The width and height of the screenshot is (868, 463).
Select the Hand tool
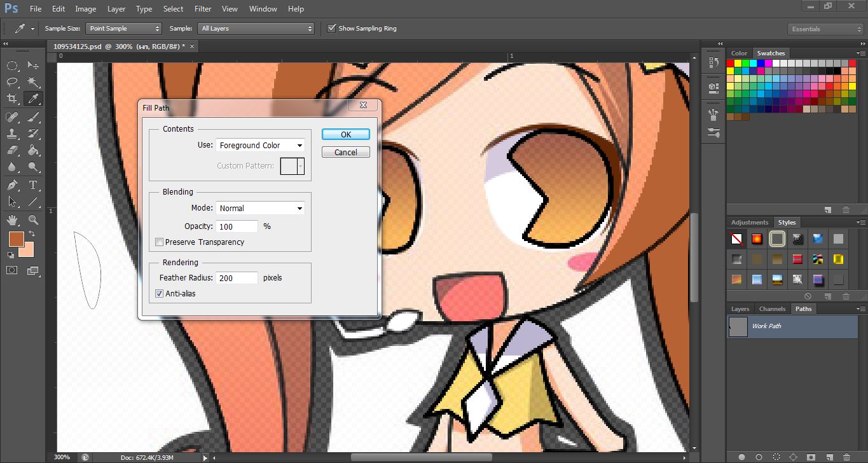(12, 220)
